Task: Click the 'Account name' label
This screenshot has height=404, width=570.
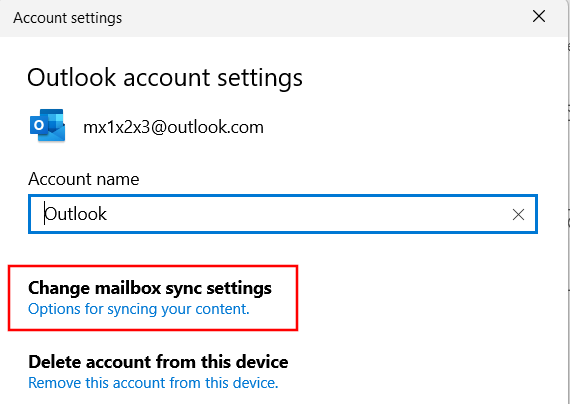Action: point(84,179)
